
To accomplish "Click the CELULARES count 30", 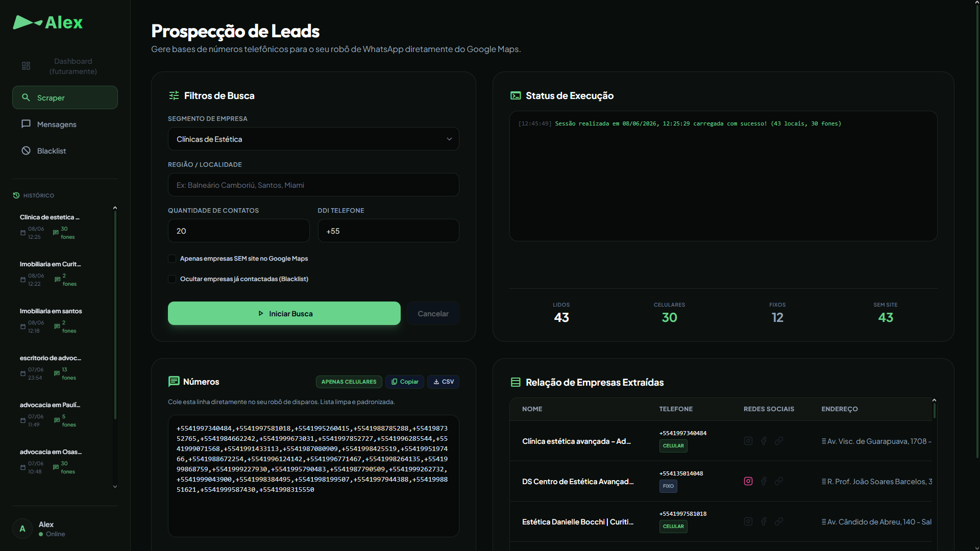I will tap(669, 317).
